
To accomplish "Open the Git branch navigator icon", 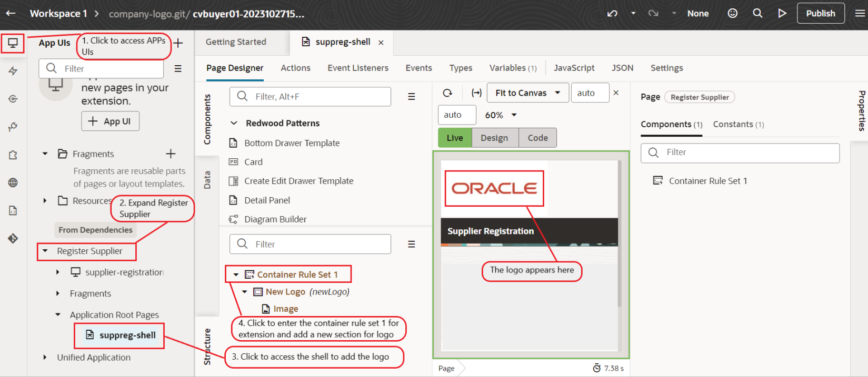I will tap(13, 127).
